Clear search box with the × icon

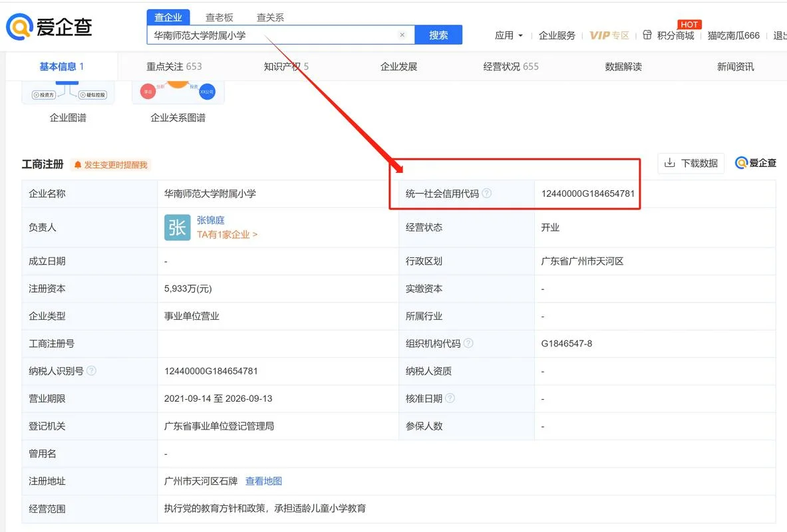[402, 35]
